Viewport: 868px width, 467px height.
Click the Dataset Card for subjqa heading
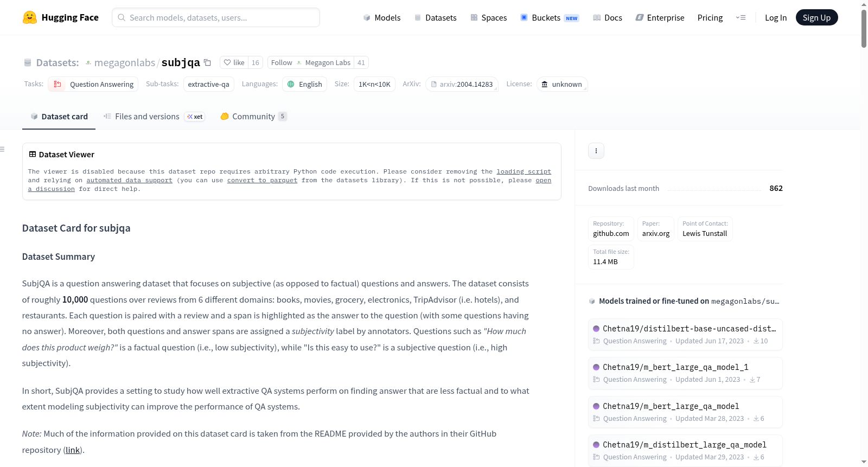pos(76,228)
